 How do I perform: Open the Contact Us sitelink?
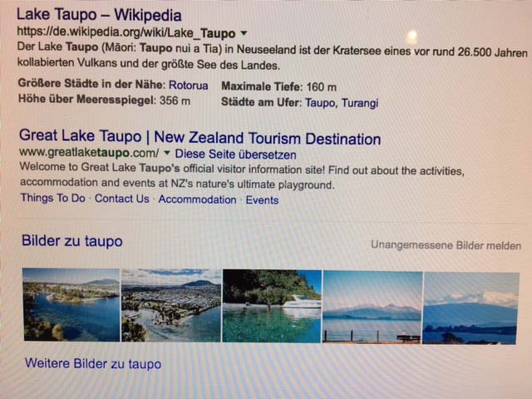pos(122,199)
